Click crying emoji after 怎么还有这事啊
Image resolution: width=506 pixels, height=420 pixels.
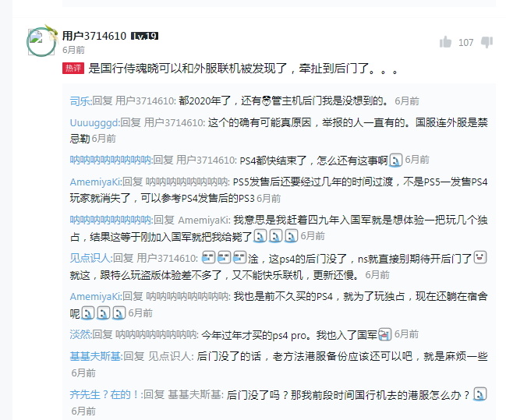coord(396,160)
